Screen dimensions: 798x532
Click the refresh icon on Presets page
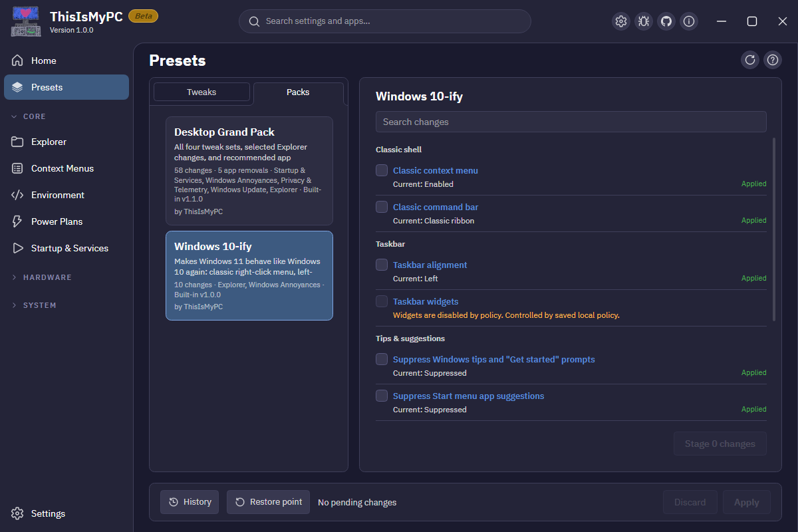point(750,60)
